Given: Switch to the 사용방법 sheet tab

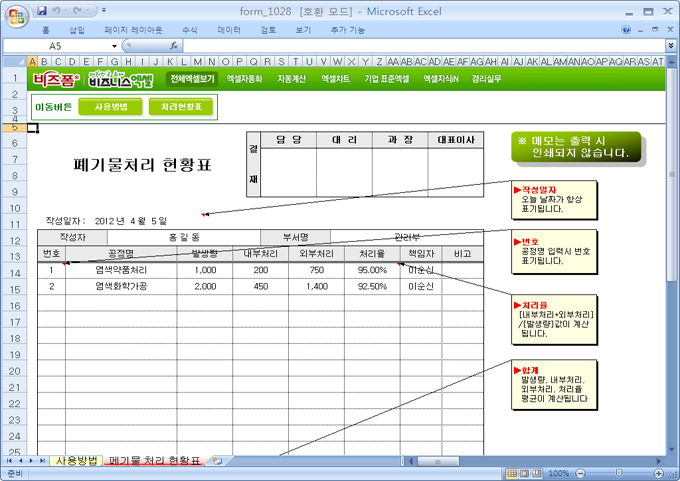Looking at the screenshot, I should click(77, 461).
